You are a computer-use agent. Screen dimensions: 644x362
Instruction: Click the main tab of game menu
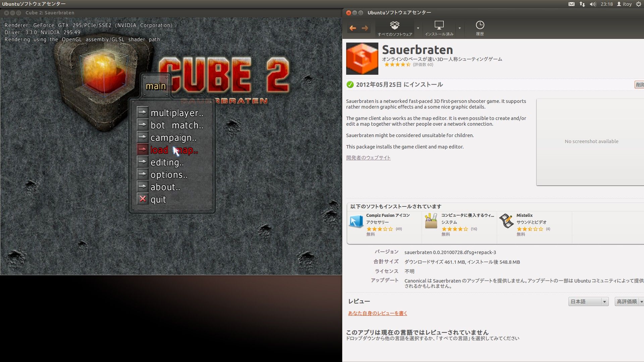tap(156, 86)
